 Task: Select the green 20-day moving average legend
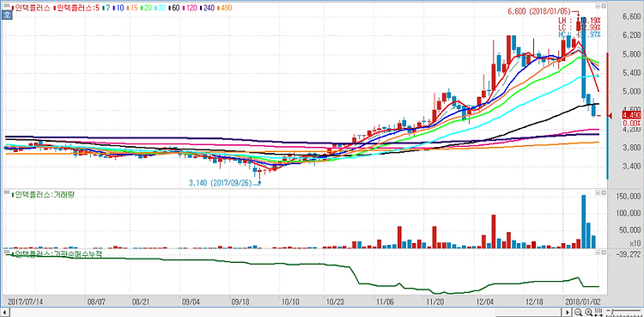coord(146,8)
